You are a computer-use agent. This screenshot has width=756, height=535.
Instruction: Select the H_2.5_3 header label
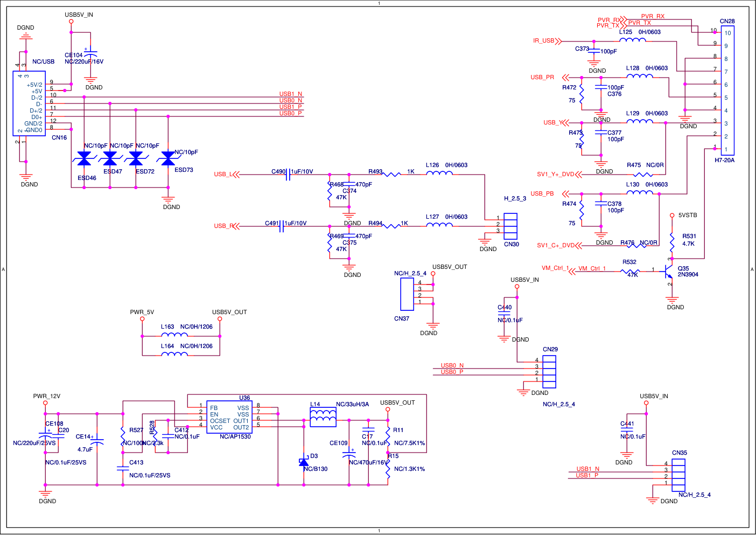[515, 198]
